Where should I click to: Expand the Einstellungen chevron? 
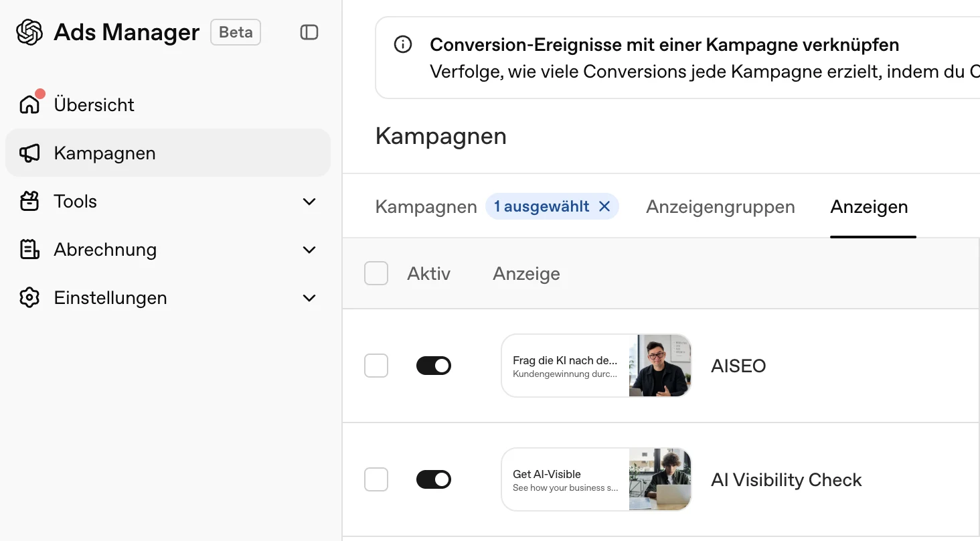[x=309, y=298]
